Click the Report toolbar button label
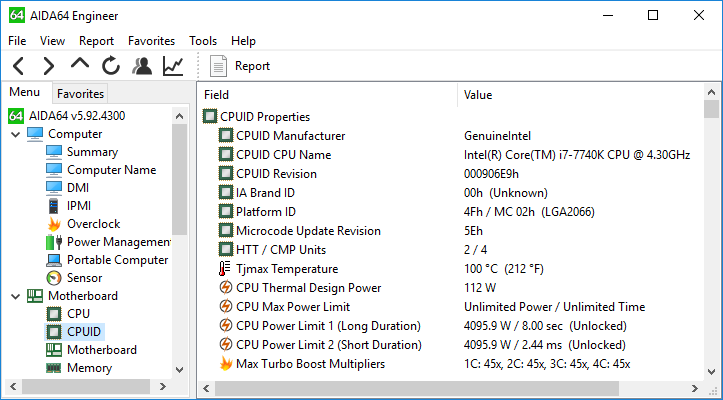 click(x=252, y=66)
